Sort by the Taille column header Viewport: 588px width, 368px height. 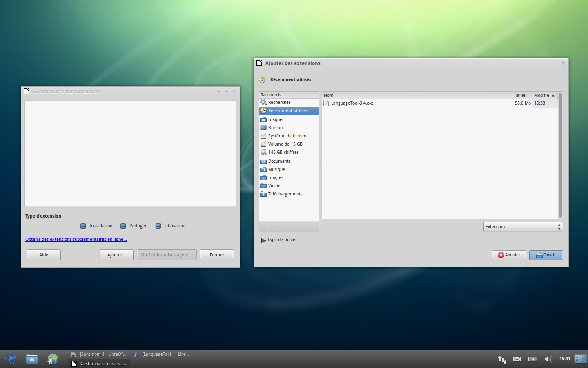pyautogui.click(x=523, y=95)
